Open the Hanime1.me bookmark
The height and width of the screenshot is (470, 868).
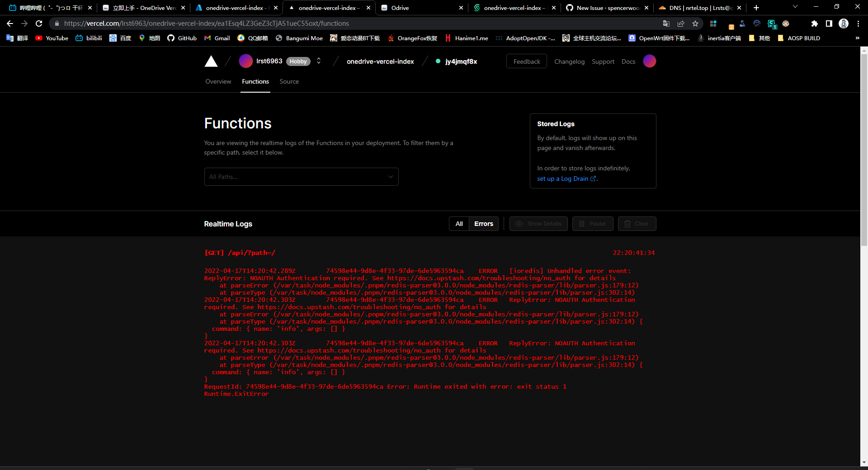(x=466, y=38)
